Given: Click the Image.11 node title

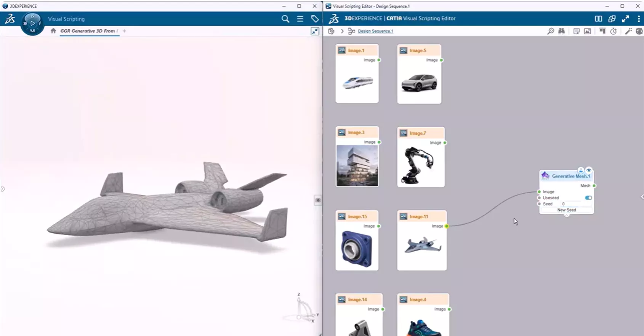Looking at the screenshot, I should click(x=419, y=217).
